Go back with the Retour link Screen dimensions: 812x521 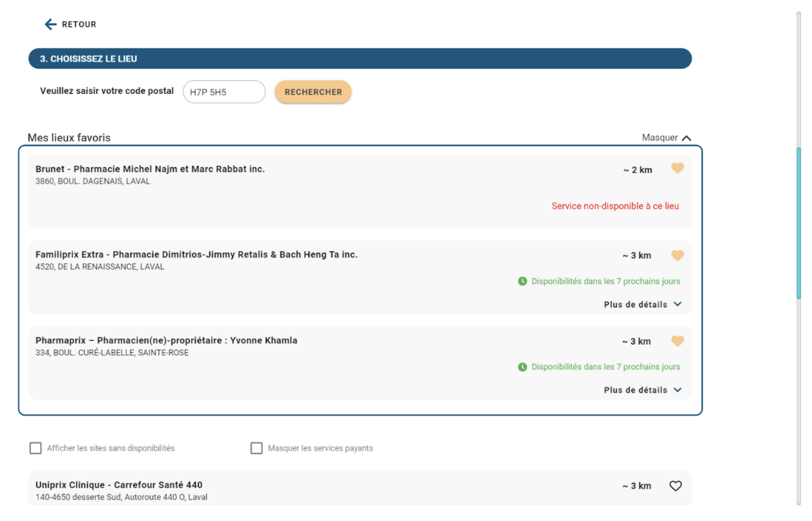coord(71,24)
